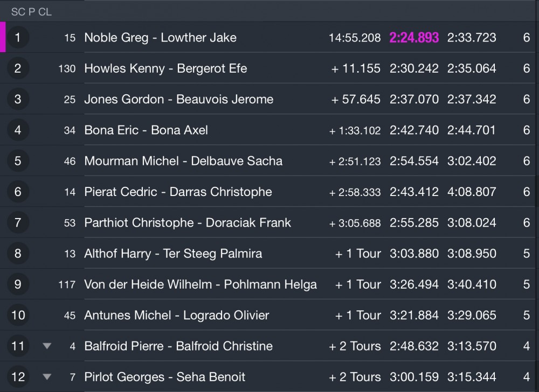Viewport: 539px width, 392px height.
Task: Click the +1 Tour gap for Althof Harry
Action: [x=358, y=254]
